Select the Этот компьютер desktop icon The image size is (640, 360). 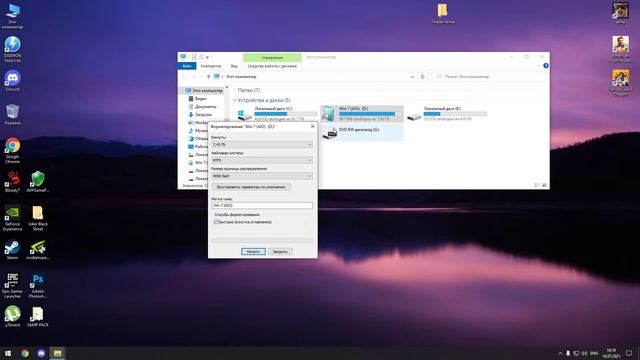tap(13, 16)
